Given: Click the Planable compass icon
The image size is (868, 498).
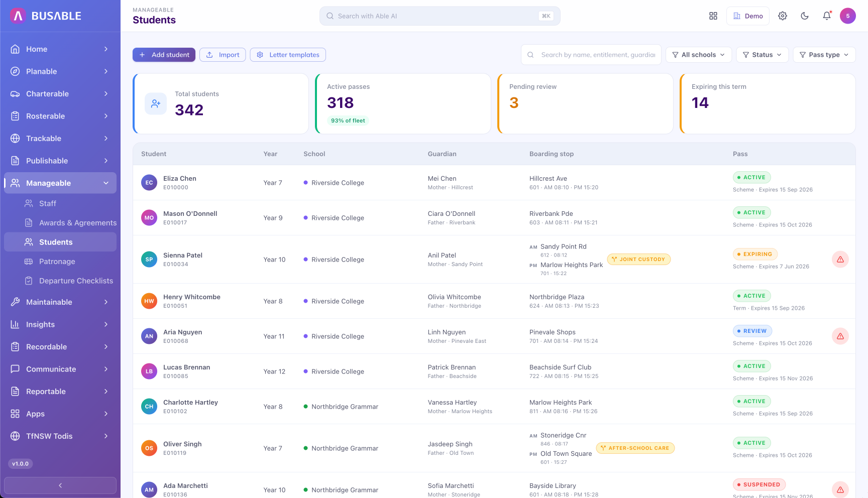Looking at the screenshot, I should [x=15, y=71].
